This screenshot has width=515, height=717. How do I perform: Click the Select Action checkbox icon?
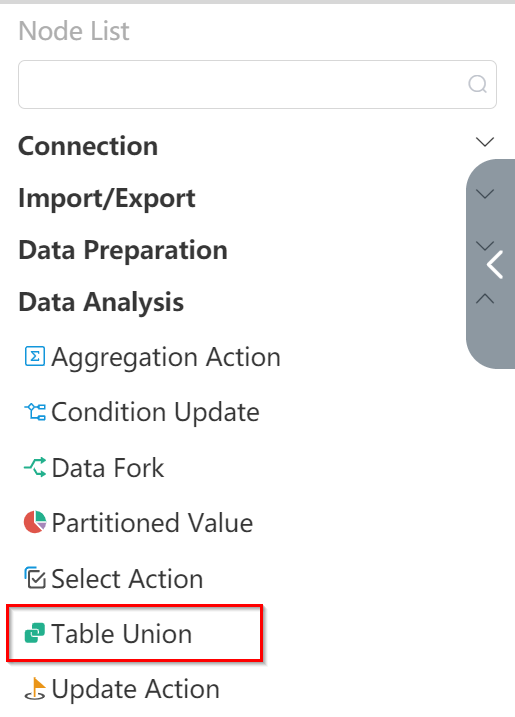click(x=35, y=578)
